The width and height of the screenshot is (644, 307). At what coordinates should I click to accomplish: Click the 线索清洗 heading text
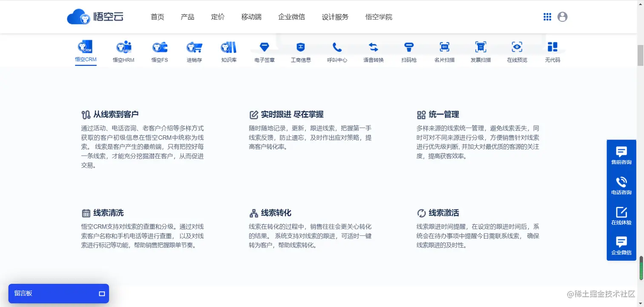point(109,213)
